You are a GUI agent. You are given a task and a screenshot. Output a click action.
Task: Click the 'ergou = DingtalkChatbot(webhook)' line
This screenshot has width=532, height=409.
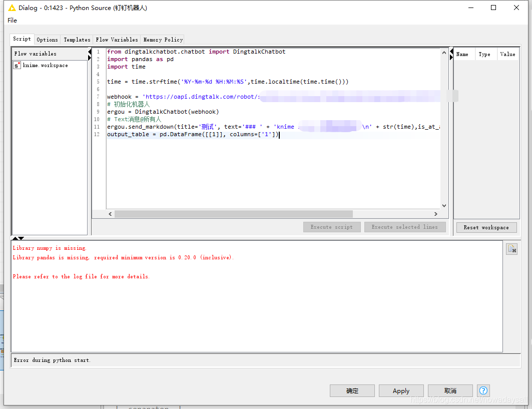163,112
